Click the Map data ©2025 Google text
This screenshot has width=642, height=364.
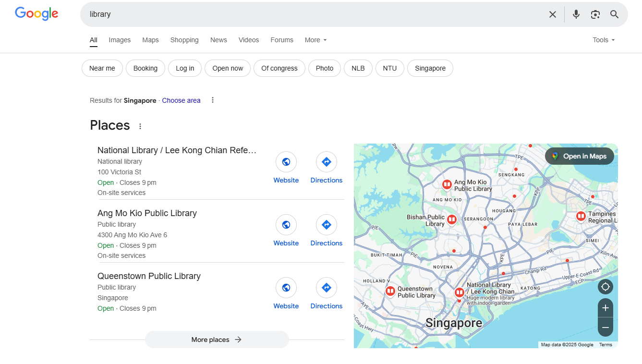567,345
